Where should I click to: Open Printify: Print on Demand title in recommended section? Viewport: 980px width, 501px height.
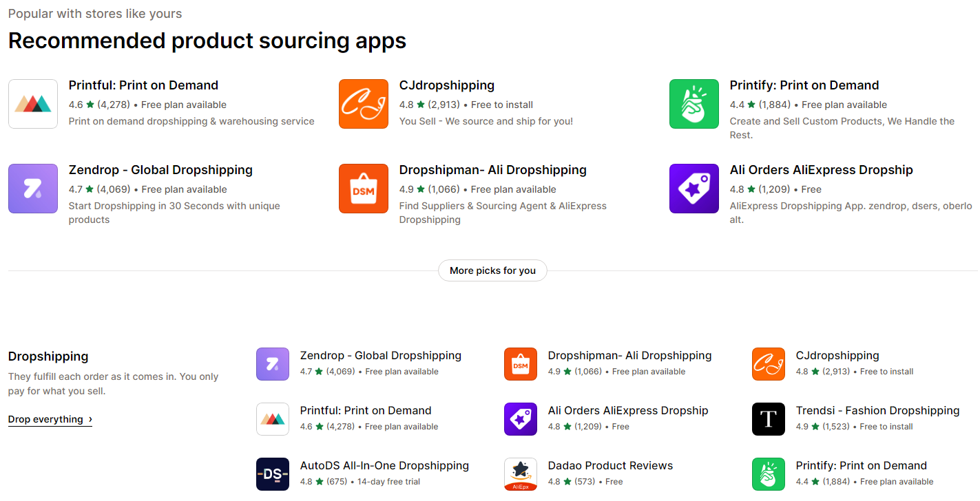point(804,85)
